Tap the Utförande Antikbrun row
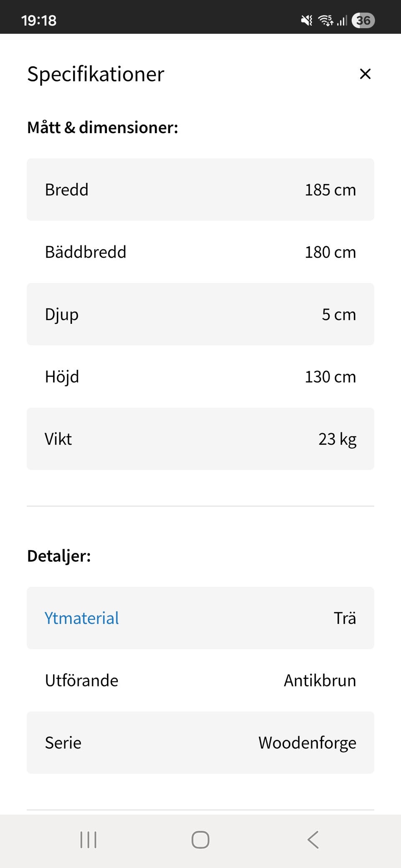Viewport: 401px width, 868px height. (x=200, y=680)
